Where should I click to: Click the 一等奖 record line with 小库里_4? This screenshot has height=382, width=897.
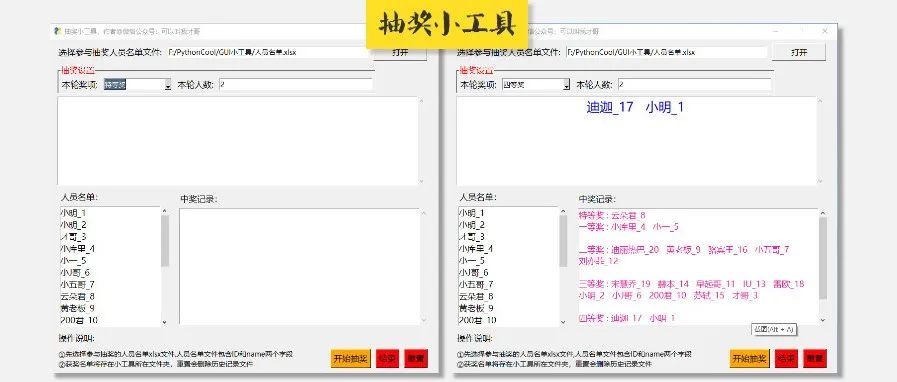629,227
